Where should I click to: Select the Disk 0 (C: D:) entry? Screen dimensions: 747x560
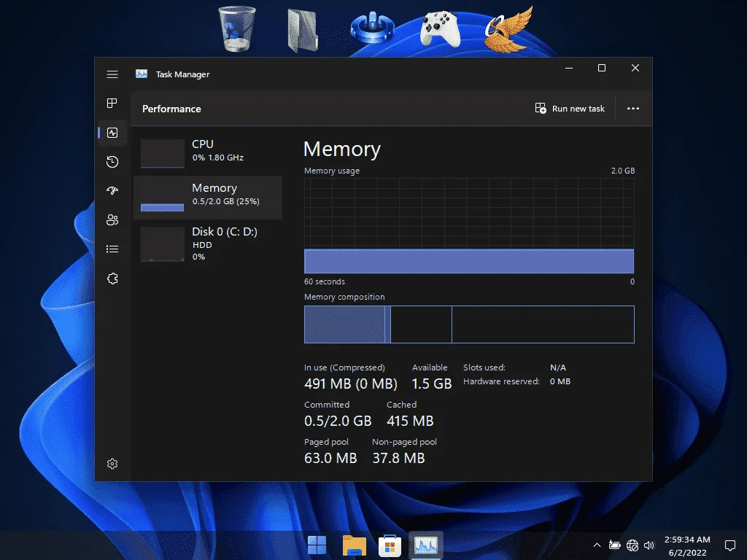click(208, 244)
